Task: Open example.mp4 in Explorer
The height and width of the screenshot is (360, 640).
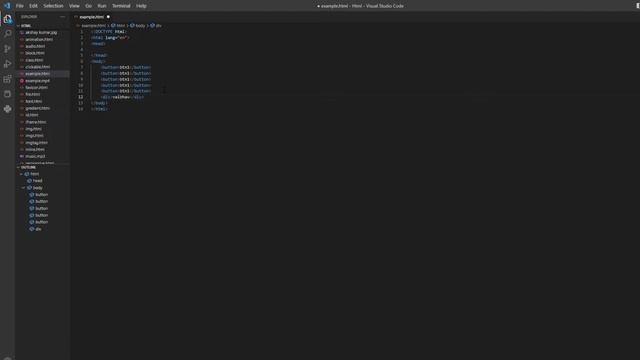Action: tap(38, 81)
